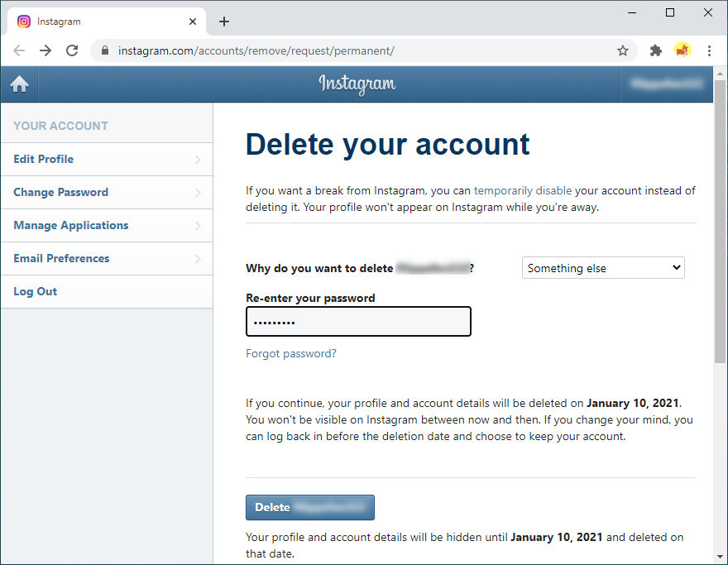
Task: Open the 'Something else' reason dropdown
Action: click(603, 268)
